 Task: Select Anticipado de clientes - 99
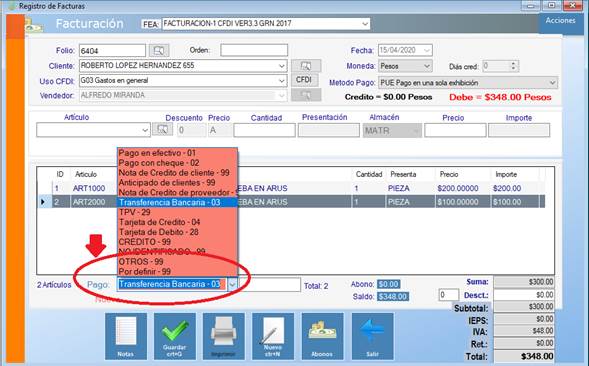(177, 183)
